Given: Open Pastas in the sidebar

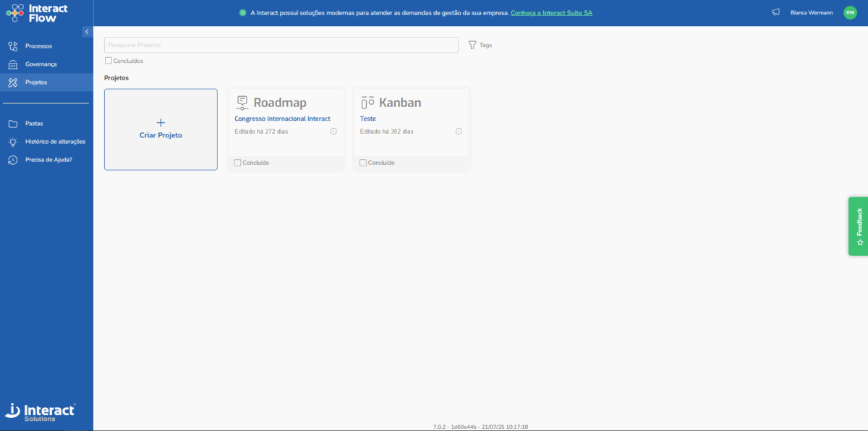Looking at the screenshot, I should (x=46, y=124).
